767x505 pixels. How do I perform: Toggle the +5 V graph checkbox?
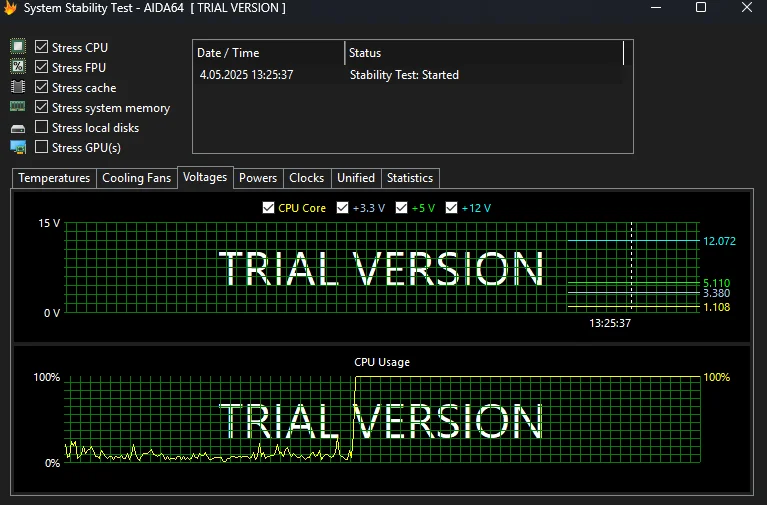[402, 208]
